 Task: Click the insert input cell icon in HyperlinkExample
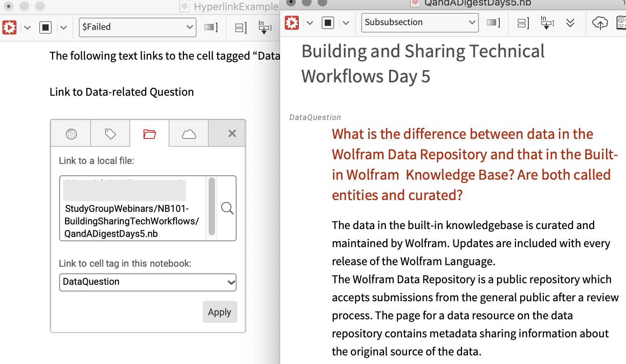point(265,27)
